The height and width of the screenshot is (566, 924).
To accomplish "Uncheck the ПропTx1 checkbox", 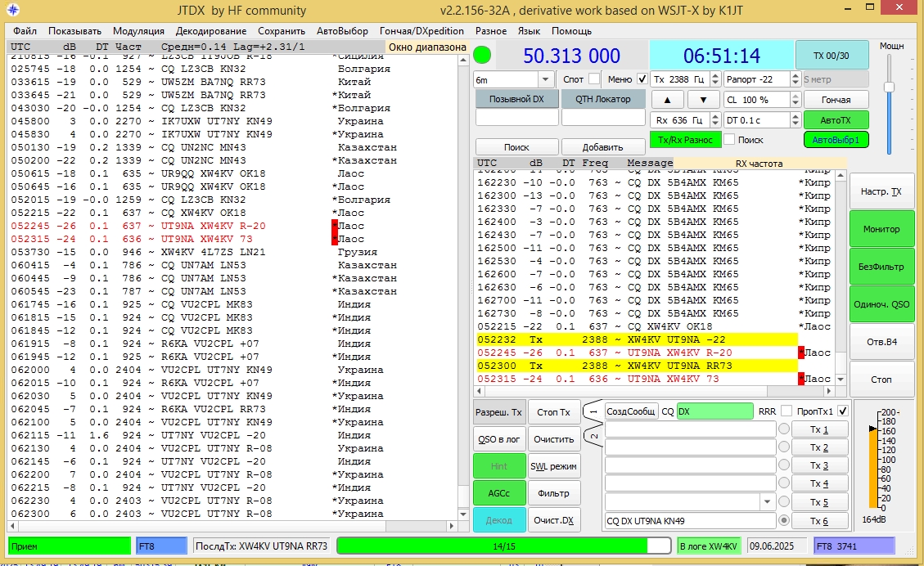I will (x=843, y=411).
